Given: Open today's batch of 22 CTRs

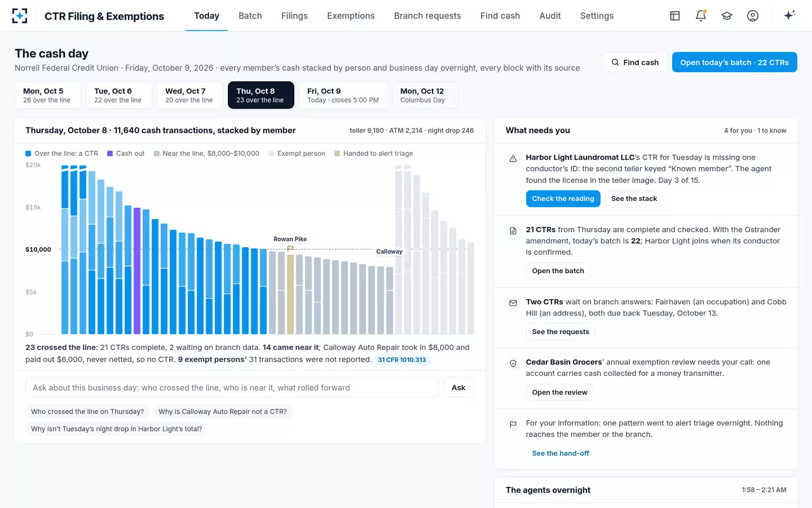Looking at the screenshot, I should pos(734,62).
